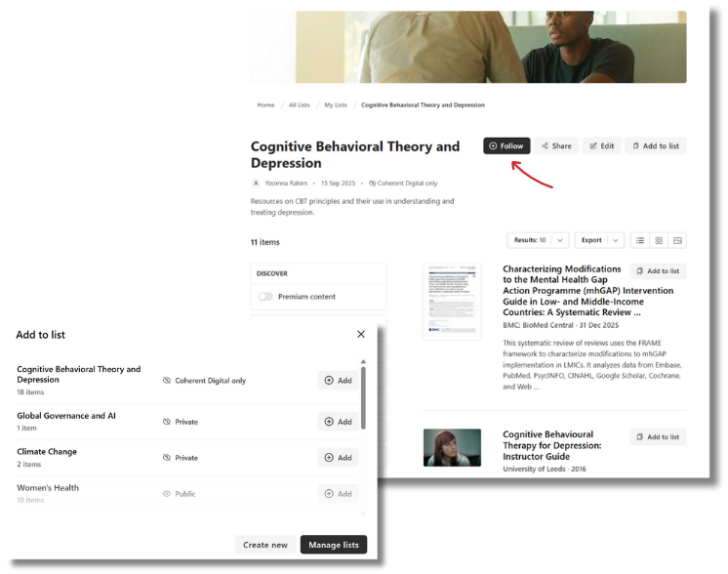Viewport: 728px width, 574px height.
Task: Open My Lists breadcrumb link
Action: pyautogui.click(x=335, y=105)
